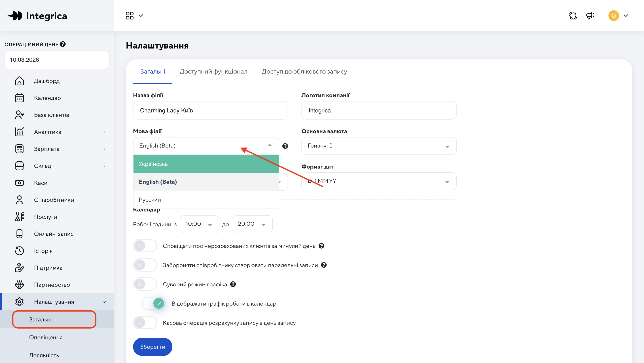Click the Назва філії input field

[x=210, y=110]
